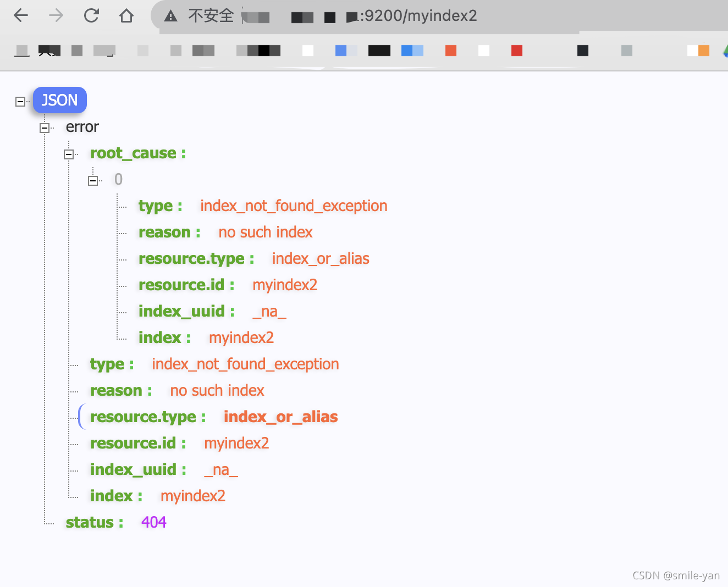Image resolution: width=728 pixels, height=587 pixels.
Task: Click highlighted resource.type index_or_alias value
Action: coord(280,417)
